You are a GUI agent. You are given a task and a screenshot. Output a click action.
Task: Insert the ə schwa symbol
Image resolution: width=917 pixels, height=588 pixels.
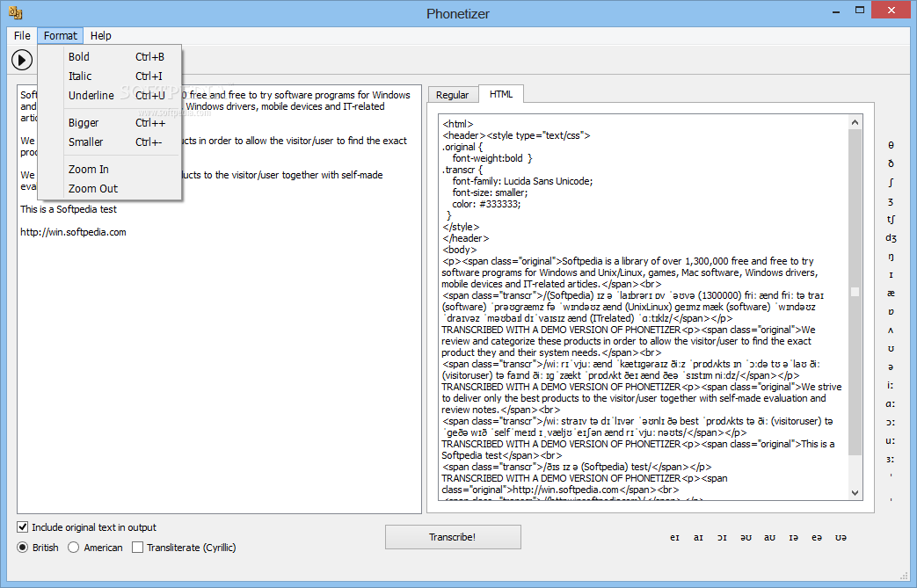891,367
